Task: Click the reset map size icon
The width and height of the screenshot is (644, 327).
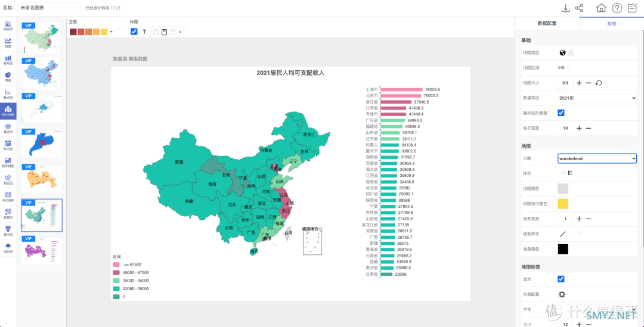Action: (x=599, y=83)
